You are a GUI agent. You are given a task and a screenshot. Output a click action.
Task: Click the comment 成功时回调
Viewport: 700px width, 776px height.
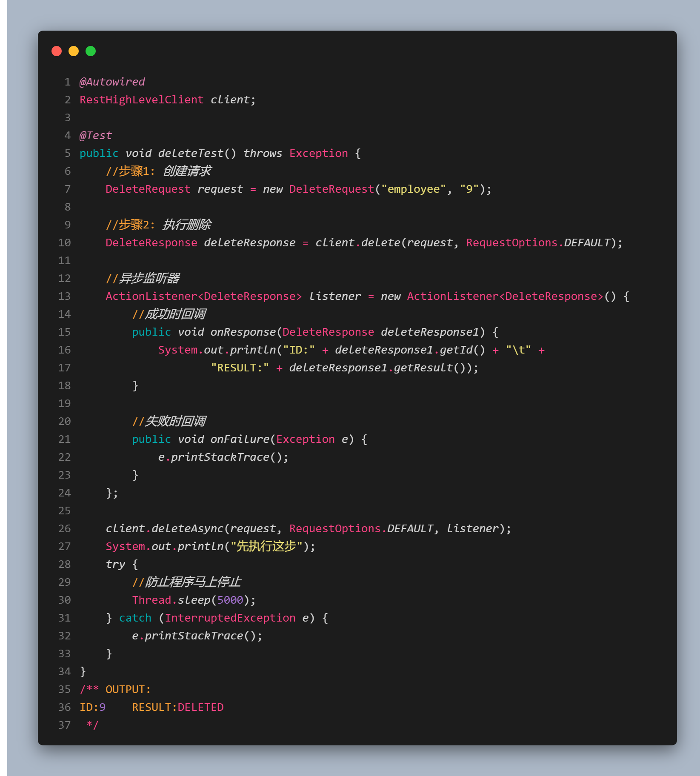click(x=169, y=314)
